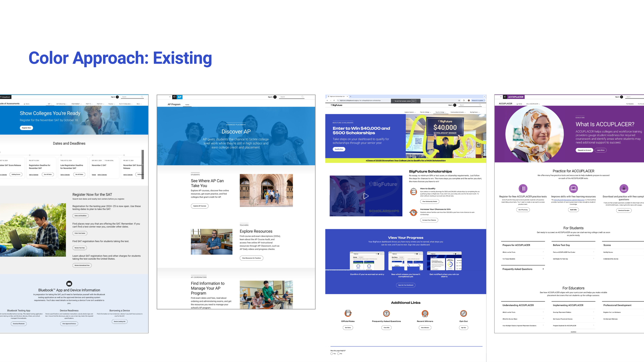Open the AP Program Home tab
This screenshot has width=644, height=362.
tap(187, 105)
